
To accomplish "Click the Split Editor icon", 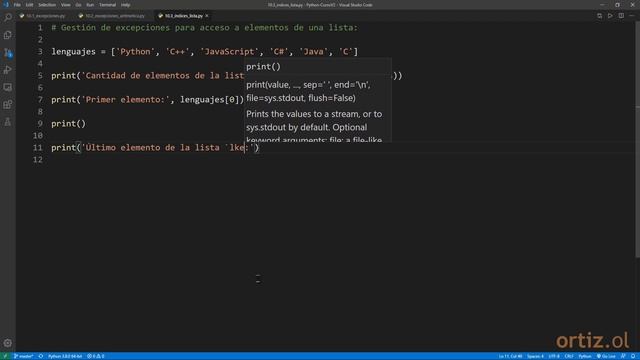I will [x=621, y=16].
